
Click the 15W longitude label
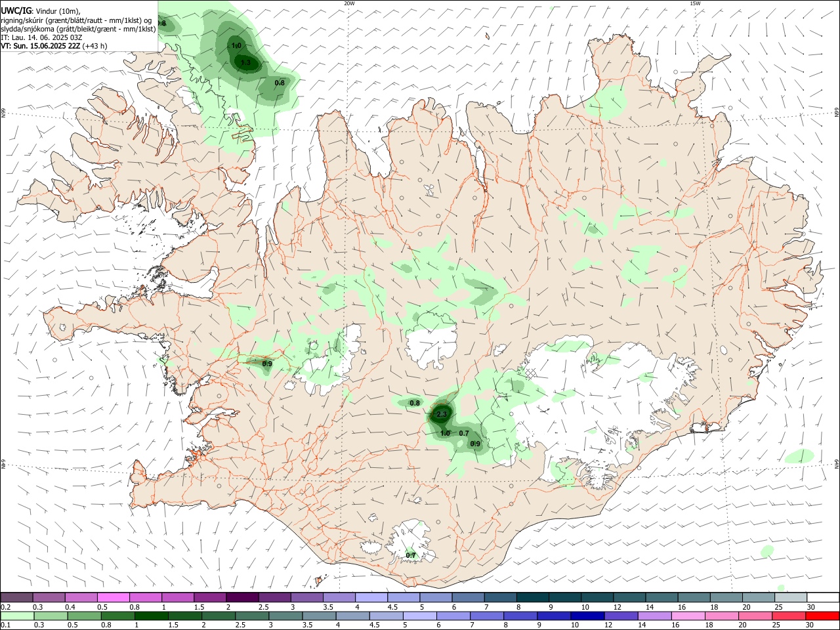[x=695, y=3]
